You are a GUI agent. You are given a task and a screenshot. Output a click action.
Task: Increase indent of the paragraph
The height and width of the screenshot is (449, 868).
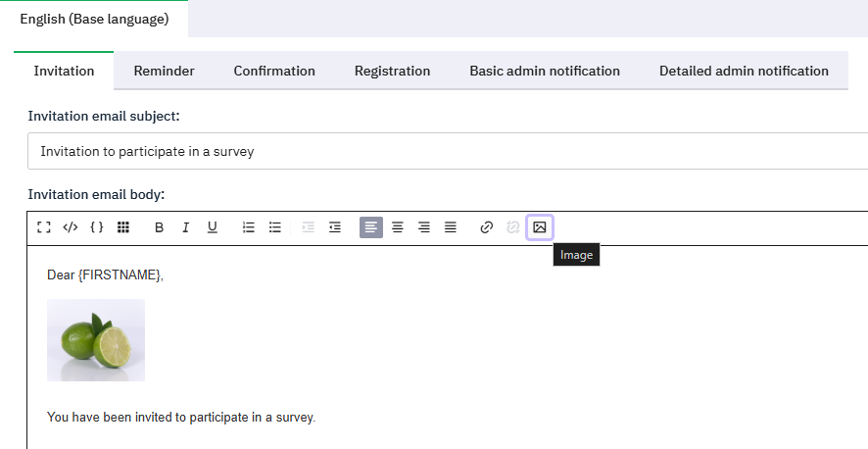335,227
